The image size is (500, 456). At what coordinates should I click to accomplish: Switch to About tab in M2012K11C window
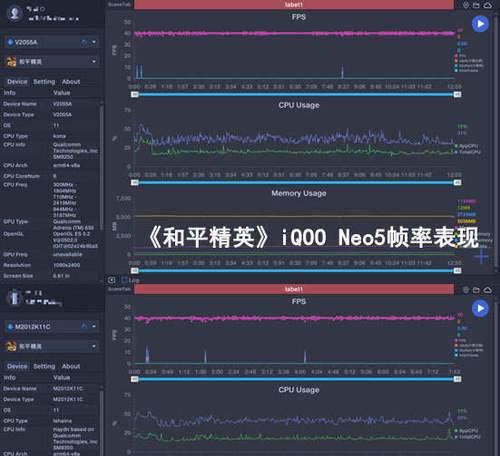coord(71,366)
